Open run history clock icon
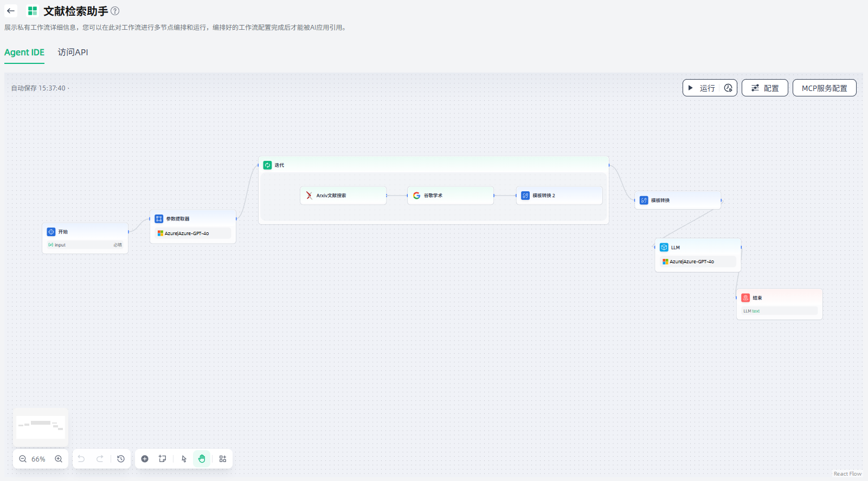This screenshot has width=868, height=481. tap(728, 88)
